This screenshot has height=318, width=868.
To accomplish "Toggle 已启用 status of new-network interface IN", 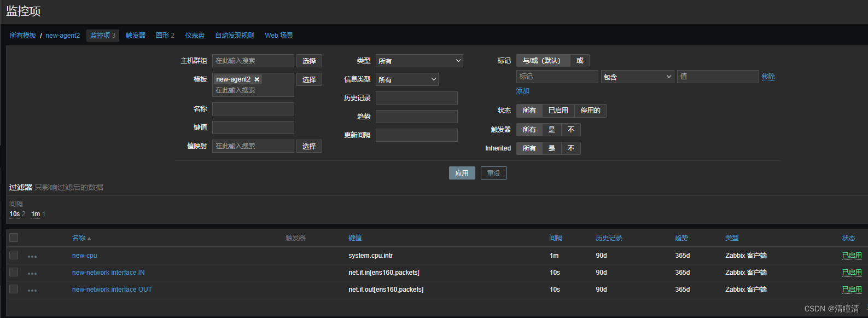I will pos(852,273).
